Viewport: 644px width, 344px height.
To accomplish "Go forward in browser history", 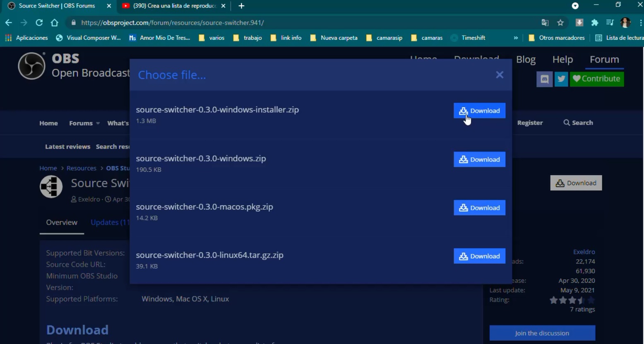I will pyautogui.click(x=24, y=23).
